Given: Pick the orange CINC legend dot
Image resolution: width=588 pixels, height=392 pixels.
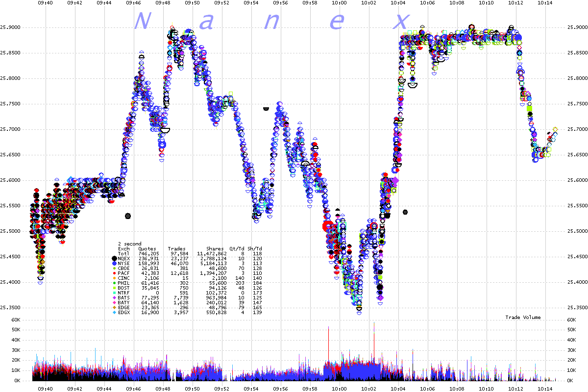Looking at the screenshot, I should point(114,278).
